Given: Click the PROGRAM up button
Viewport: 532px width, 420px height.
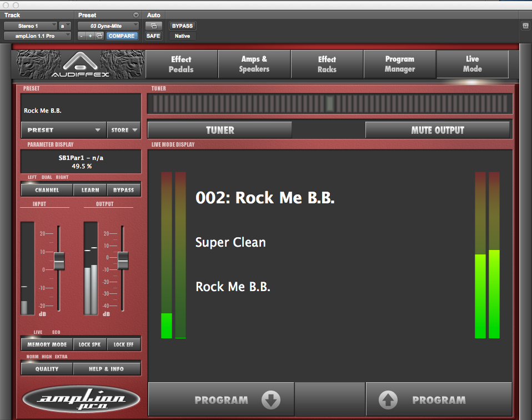Looking at the screenshot, I should 439,399.
